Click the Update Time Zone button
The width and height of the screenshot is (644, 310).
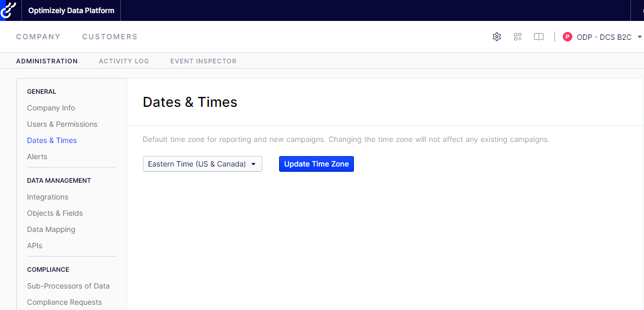(x=316, y=164)
